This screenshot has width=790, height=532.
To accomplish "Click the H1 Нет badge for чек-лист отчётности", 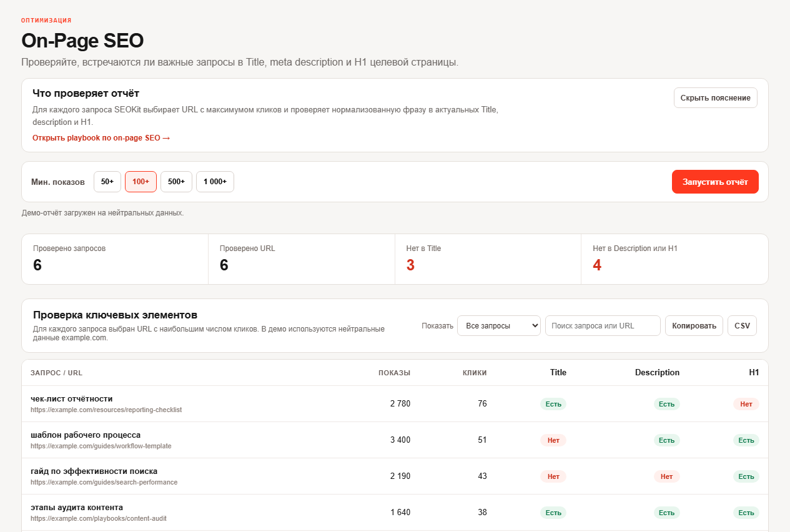I will [746, 404].
